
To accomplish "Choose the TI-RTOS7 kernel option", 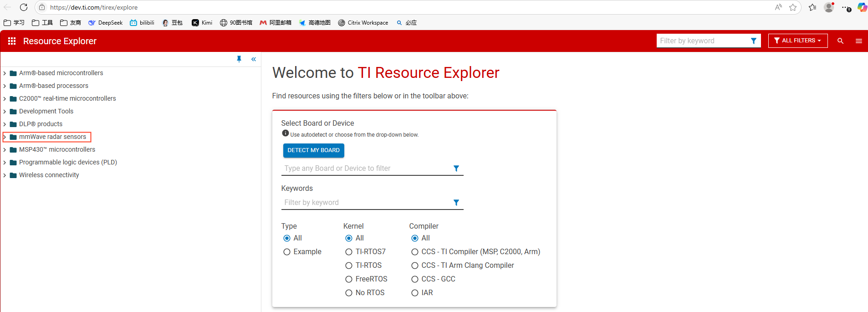I will point(349,252).
